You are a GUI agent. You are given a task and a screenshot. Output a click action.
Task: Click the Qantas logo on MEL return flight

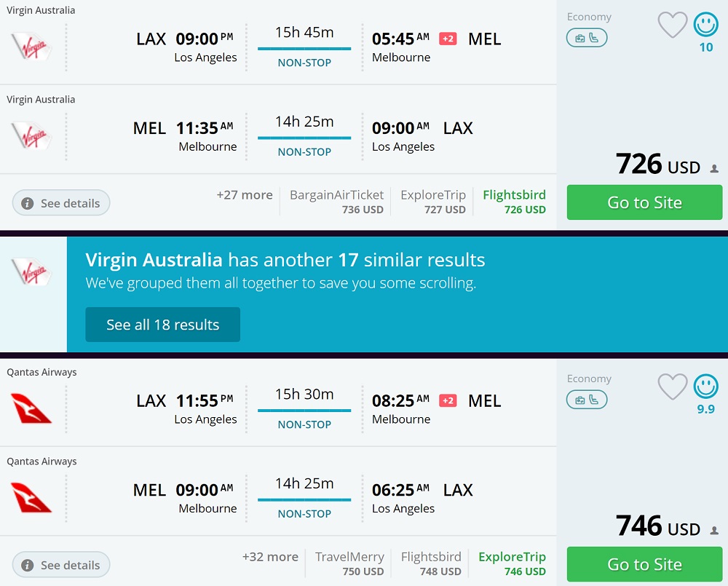(31, 498)
